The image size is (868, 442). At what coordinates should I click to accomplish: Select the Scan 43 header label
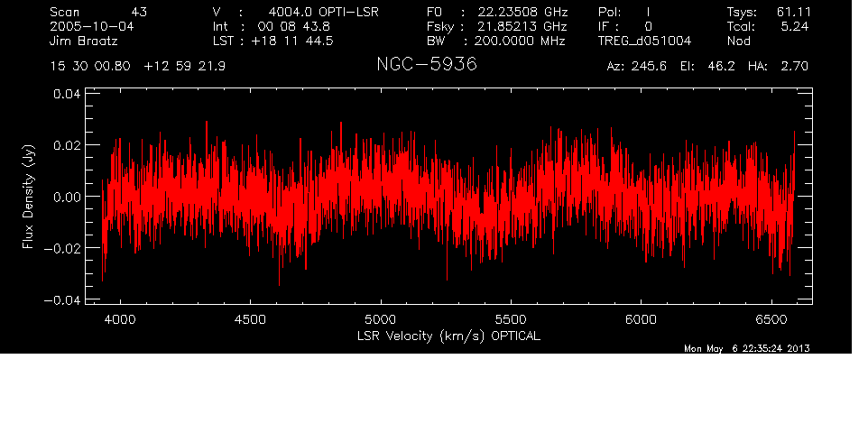click(97, 13)
